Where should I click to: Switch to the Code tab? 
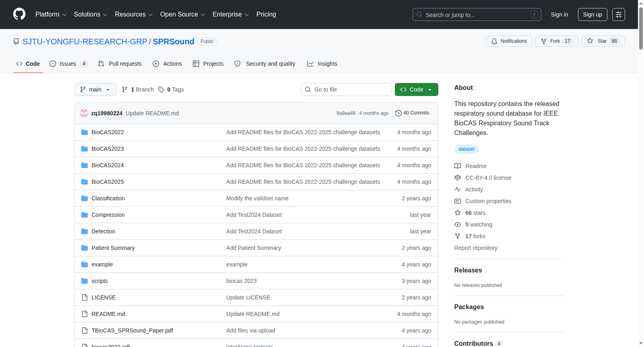tap(28, 64)
